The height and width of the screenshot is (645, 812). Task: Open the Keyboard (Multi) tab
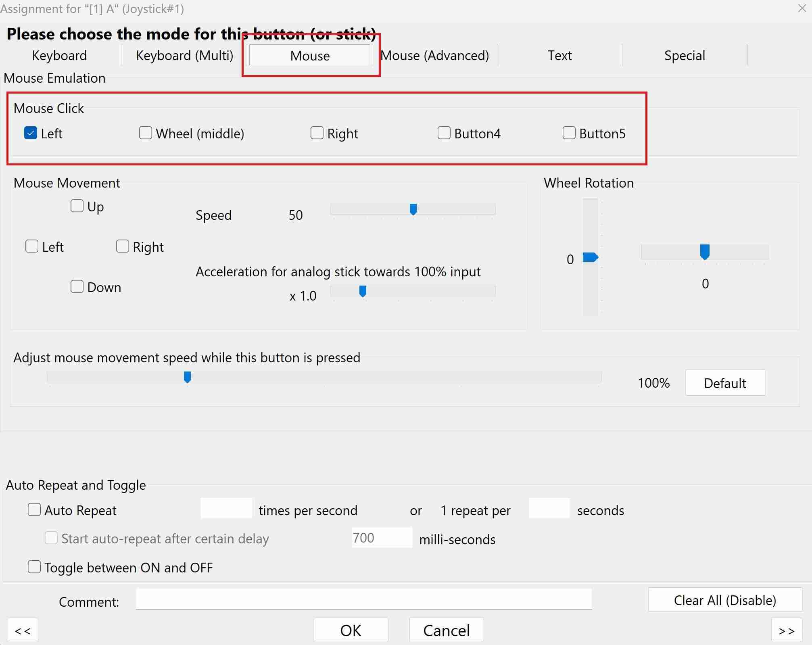point(185,55)
